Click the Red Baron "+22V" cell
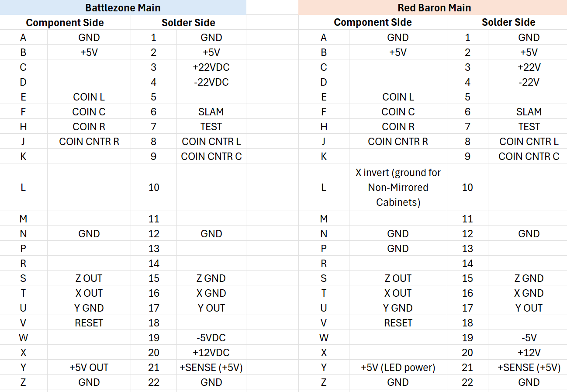The width and height of the screenshot is (567, 392). click(x=529, y=67)
